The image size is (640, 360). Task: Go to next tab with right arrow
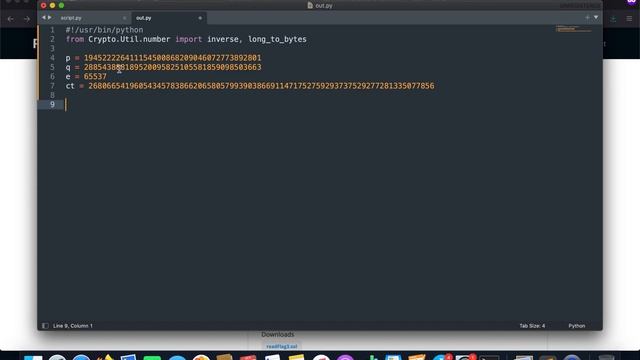(49, 18)
